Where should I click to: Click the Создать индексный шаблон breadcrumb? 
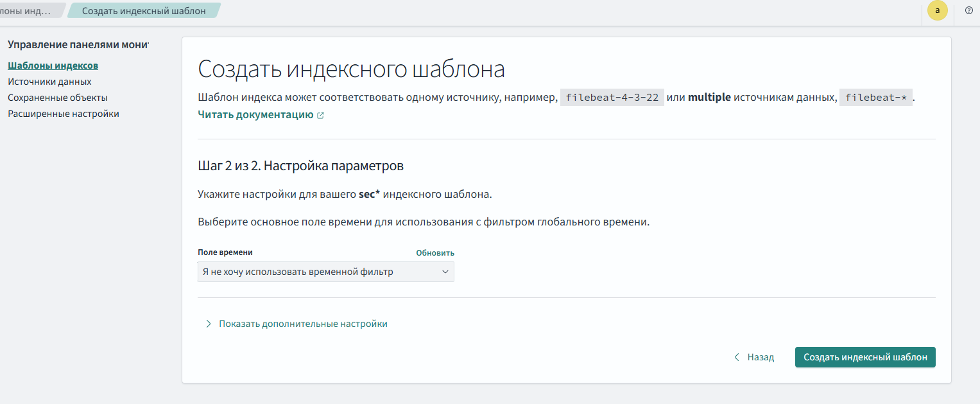click(x=144, y=11)
